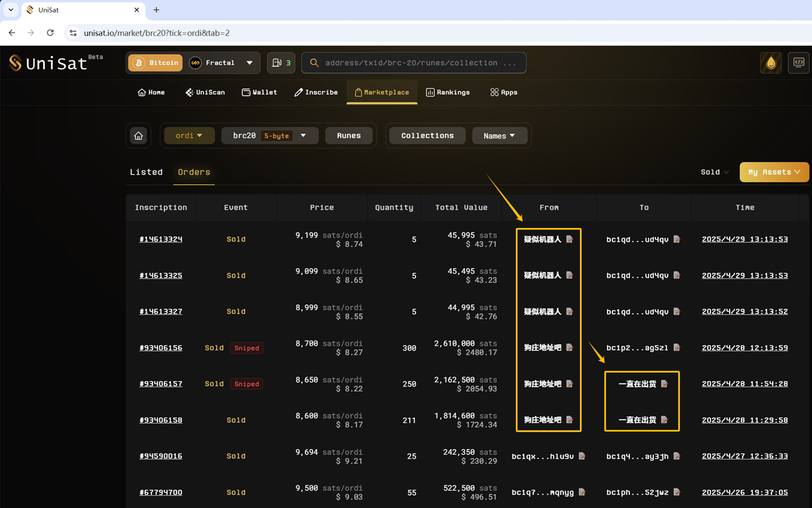
Task: Click the code bracket icon at top right
Action: (798, 63)
